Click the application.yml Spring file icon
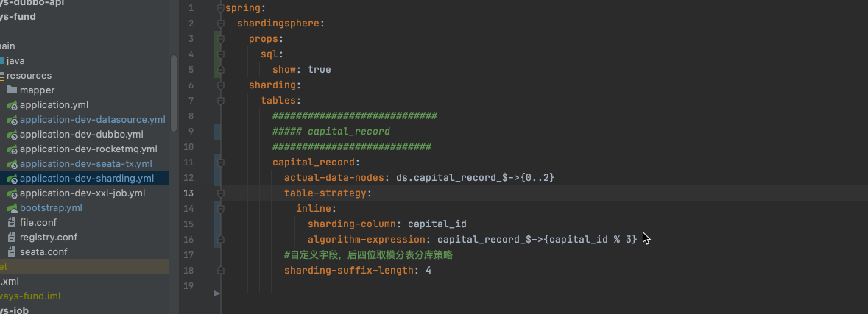This screenshot has height=314, width=868. pyautogui.click(x=12, y=105)
